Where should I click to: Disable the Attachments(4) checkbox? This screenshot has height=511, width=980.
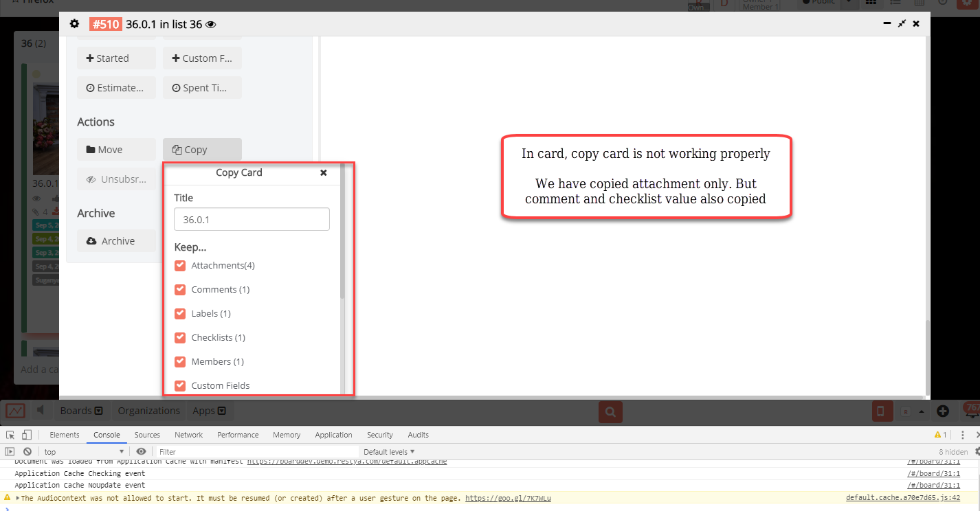[179, 265]
